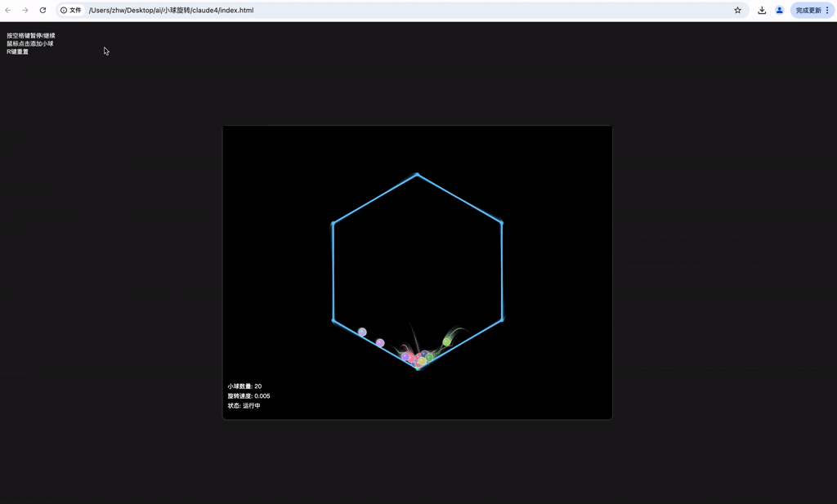Click the purple ball on the left slope
837x504 pixels.
point(380,342)
